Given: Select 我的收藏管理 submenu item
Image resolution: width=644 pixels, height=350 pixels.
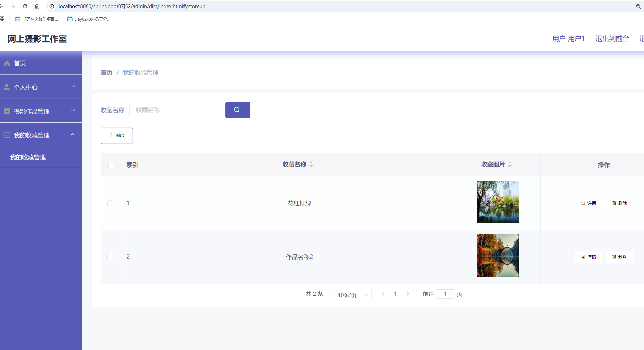Looking at the screenshot, I should tap(28, 157).
